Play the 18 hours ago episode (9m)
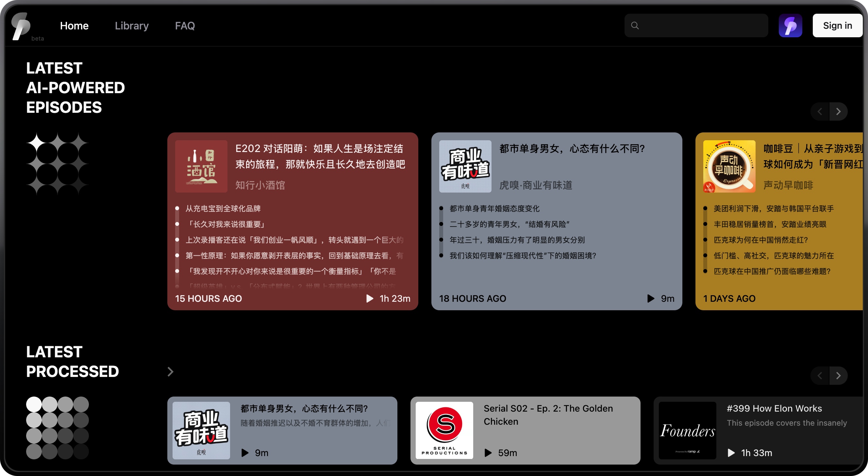This screenshot has height=476, width=868. coord(651,298)
